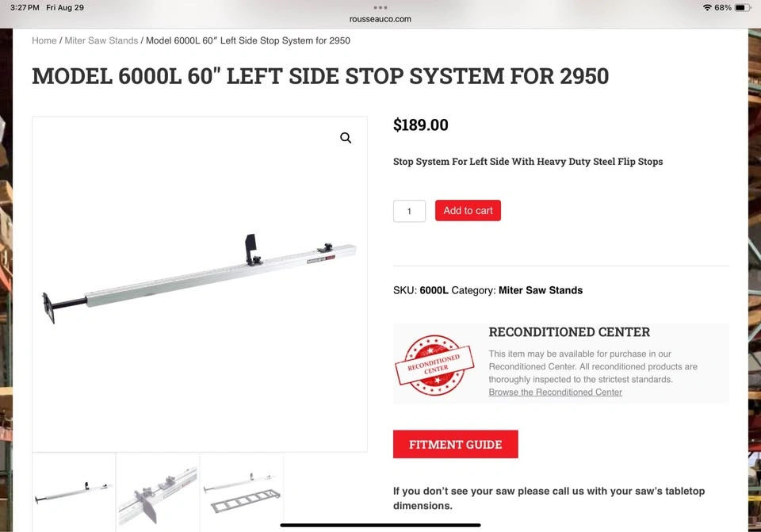Go to Miter Saw Stands breadcrumb

click(x=101, y=40)
